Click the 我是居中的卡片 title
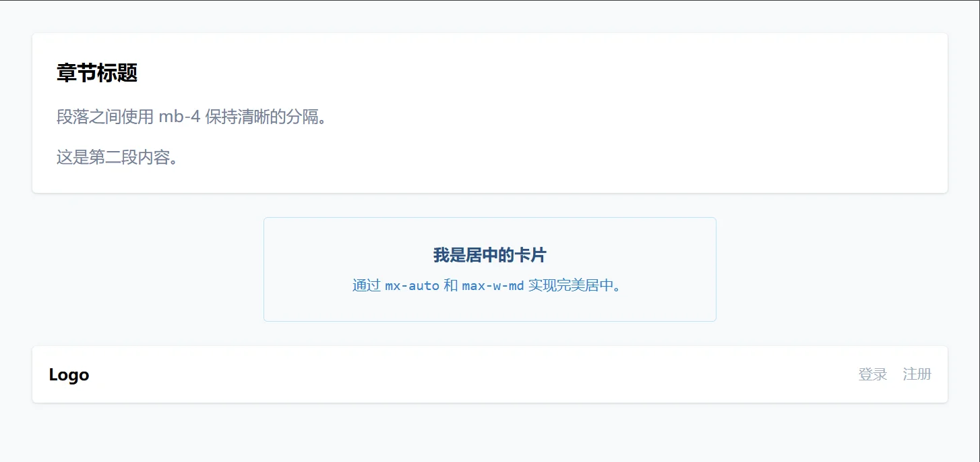This screenshot has height=462, width=980. coord(489,255)
